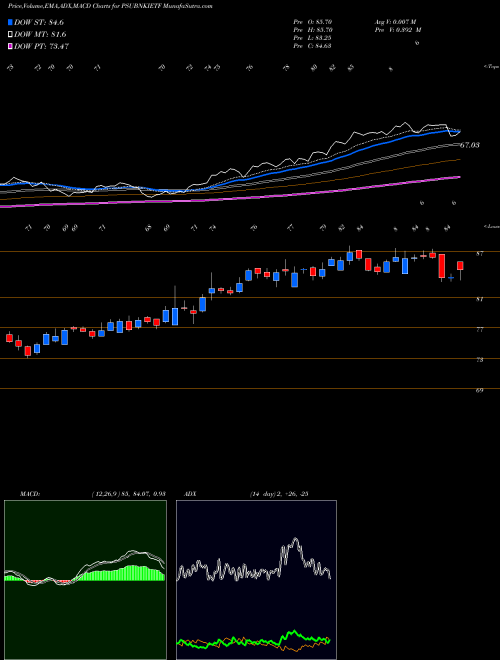This screenshot has height=660, width=500.
Task: Click the blue DOW ST legend swatch
Action: coord(11,22)
